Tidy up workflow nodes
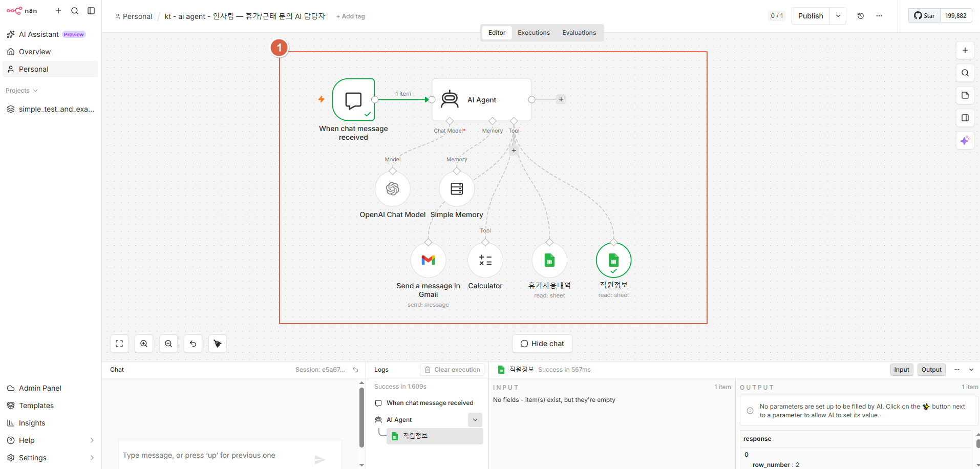The image size is (980, 469). point(218,344)
